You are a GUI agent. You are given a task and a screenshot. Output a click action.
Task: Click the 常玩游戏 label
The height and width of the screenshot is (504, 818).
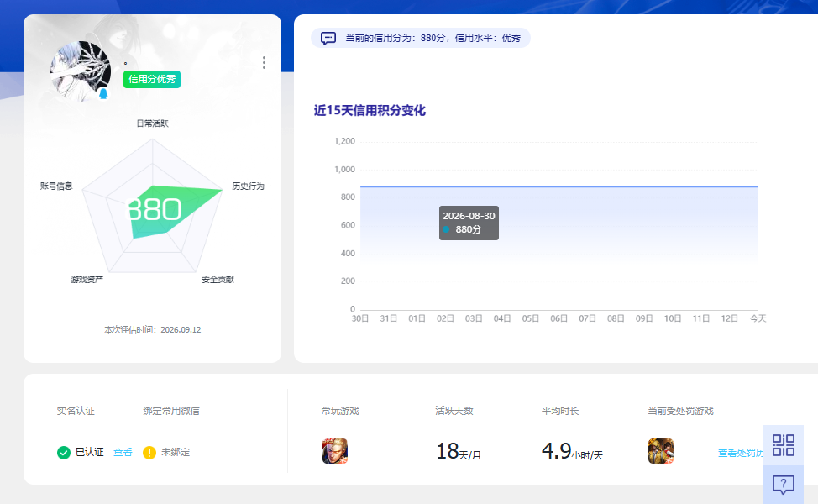pyautogui.click(x=340, y=411)
